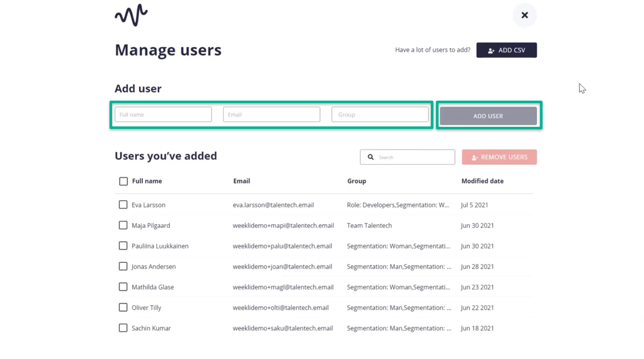
Task: Toggle the select-all Full name checkbox
Action: (123, 181)
